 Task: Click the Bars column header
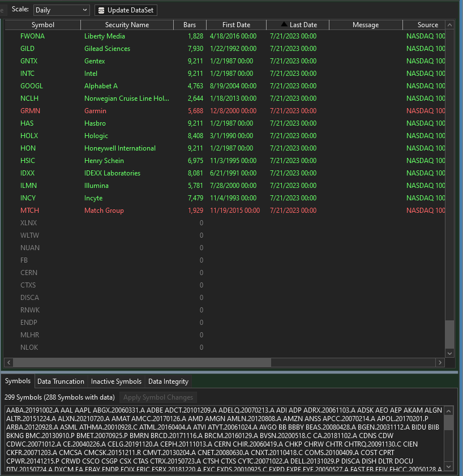tap(190, 25)
